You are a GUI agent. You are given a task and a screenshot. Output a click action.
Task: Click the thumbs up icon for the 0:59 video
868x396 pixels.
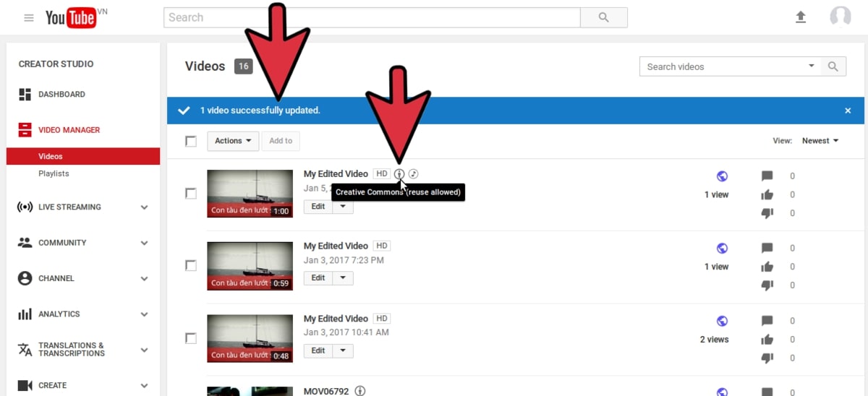click(x=767, y=267)
